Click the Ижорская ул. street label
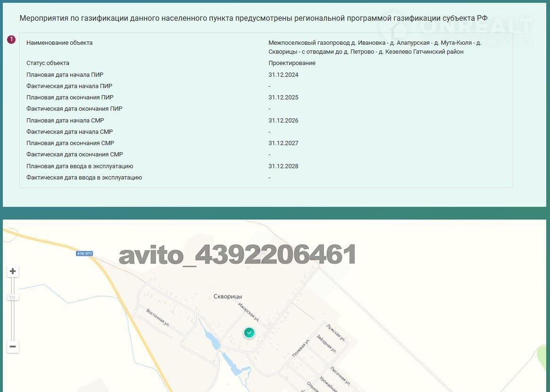550x392 pixels. click(x=250, y=312)
